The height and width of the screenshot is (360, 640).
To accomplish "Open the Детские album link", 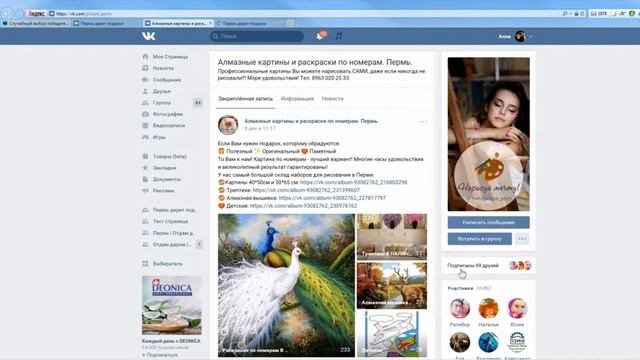I will pos(303,206).
